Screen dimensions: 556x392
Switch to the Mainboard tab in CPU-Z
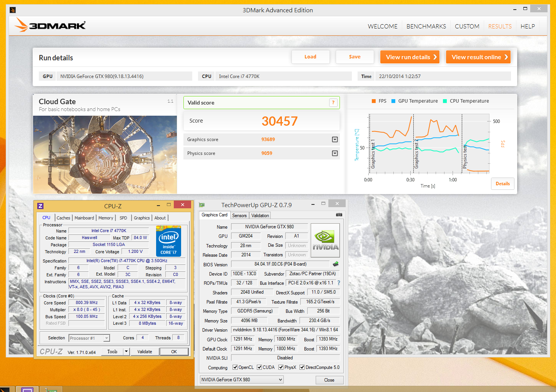click(x=84, y=218)
